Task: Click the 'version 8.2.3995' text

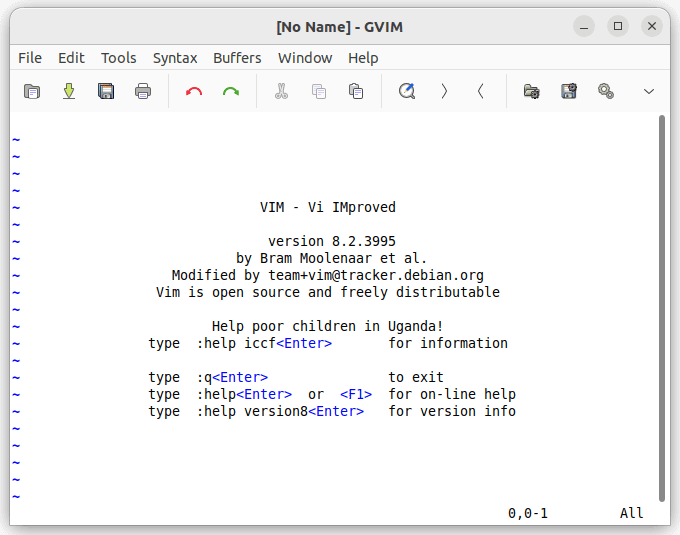Action: 332,241
